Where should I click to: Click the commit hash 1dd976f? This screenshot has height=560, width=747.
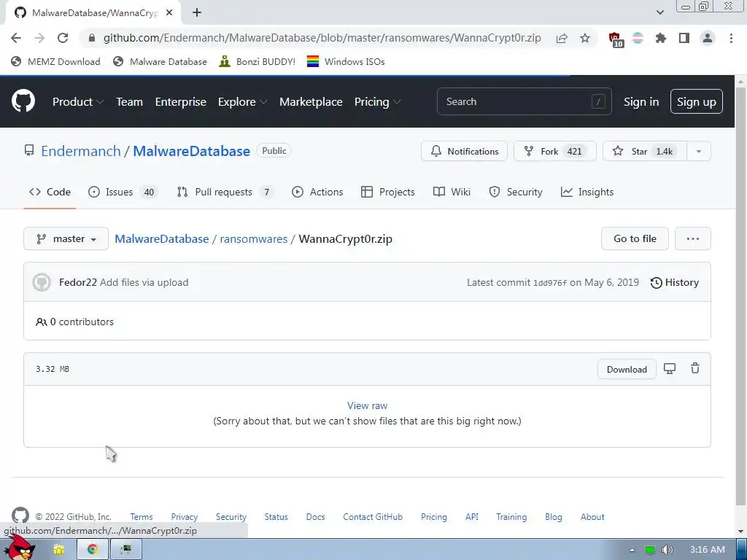click(x=550, y=283)
